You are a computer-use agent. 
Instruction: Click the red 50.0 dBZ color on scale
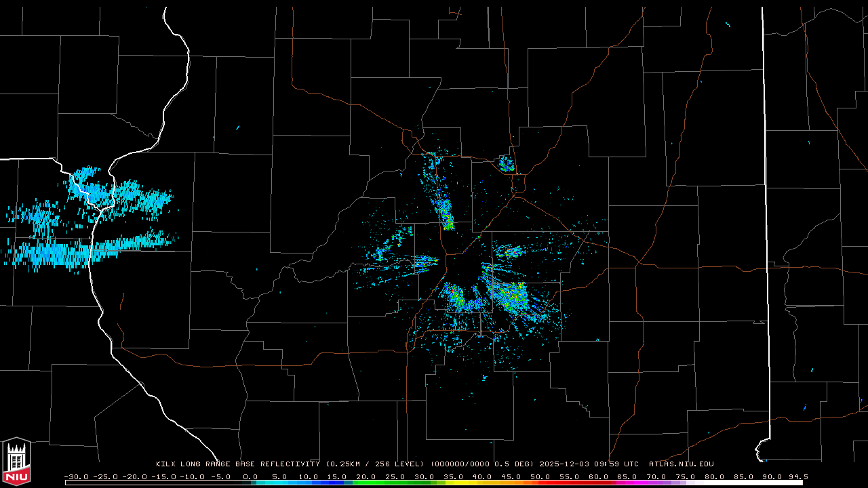click(540, 483)
